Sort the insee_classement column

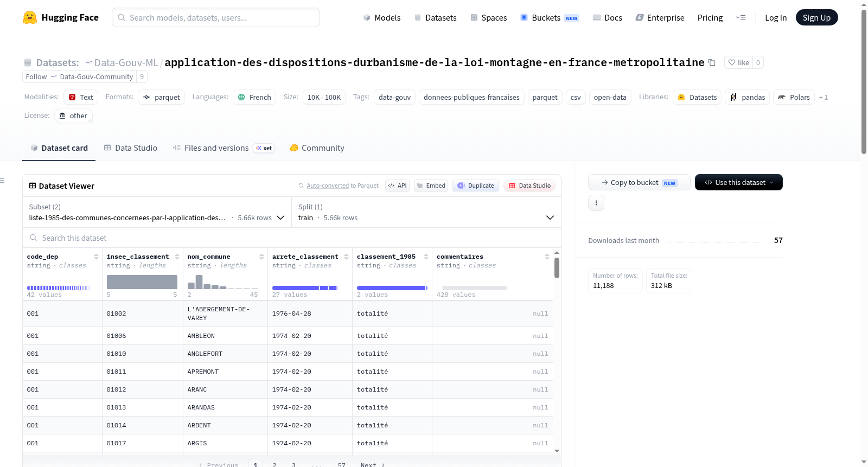[x=177, y=257]
